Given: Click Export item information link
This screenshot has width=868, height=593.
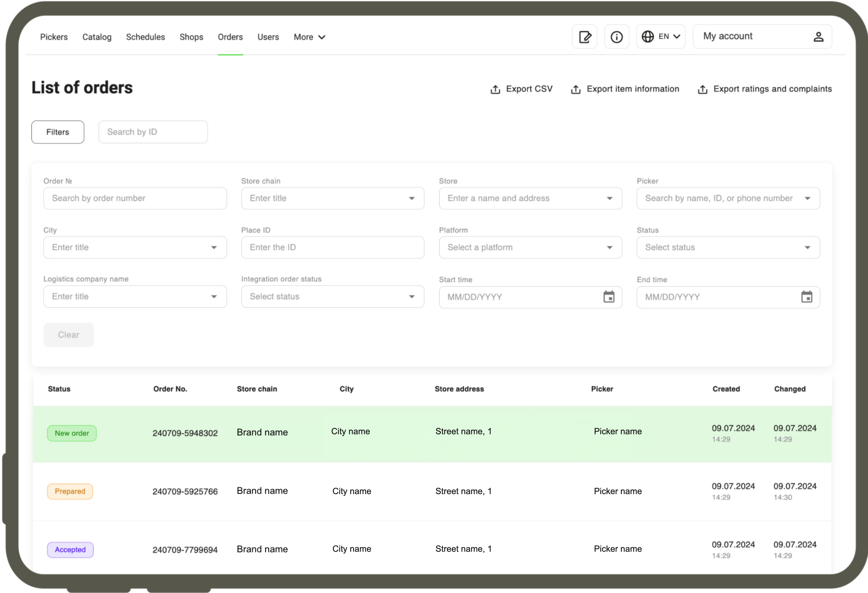Looking at the screenshot, I should pos(632,89).
